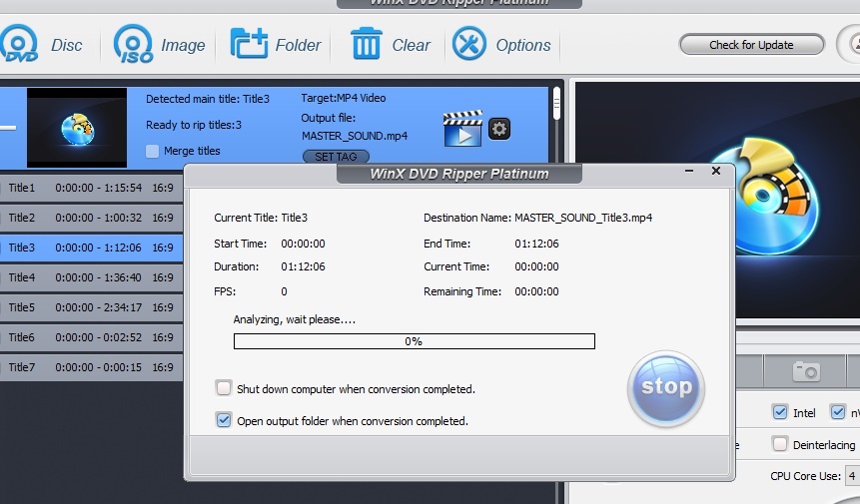Close the progress dialog
This screenshot has height=504, width=860.
tap(716, 171)
